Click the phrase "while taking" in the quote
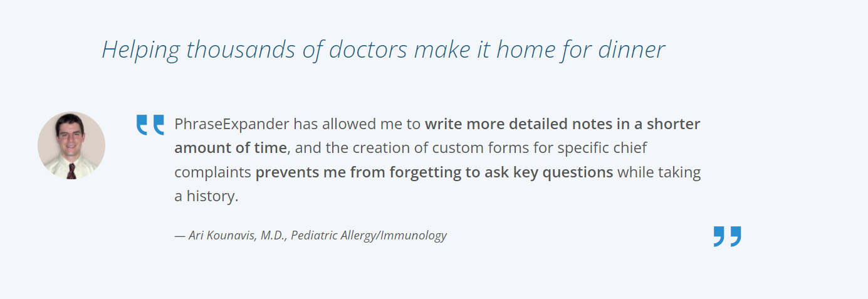Screen dimensions: 868x299 pos(659,172)
